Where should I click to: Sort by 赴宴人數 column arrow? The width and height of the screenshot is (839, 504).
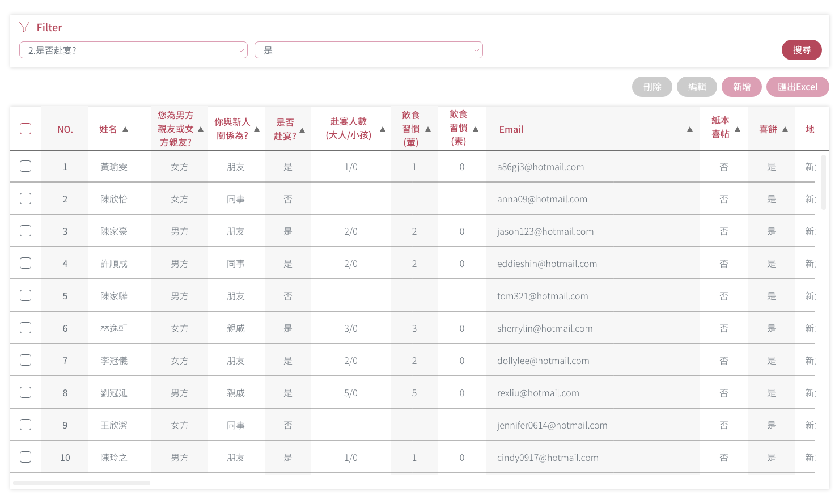click(383, 129)
